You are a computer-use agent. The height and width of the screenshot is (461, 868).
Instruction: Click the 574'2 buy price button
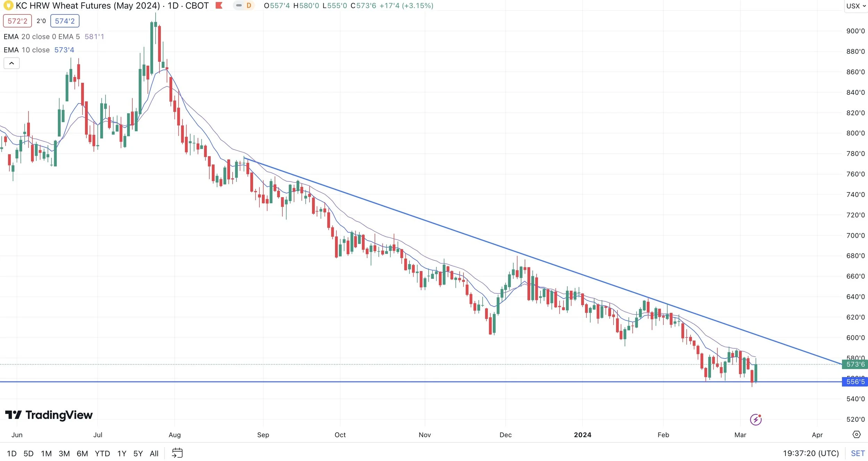coord(65,21)
